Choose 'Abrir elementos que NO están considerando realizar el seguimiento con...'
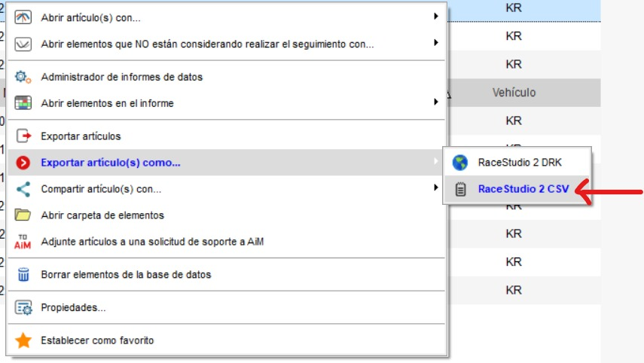The height and width of the screenshot is (363, 644). point(227,44)
